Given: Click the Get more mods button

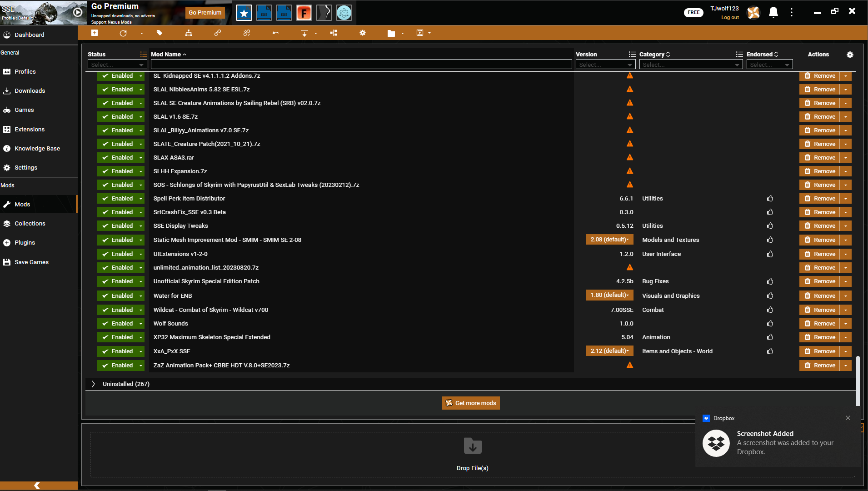Looking at the screenshot, I should 471,403.
